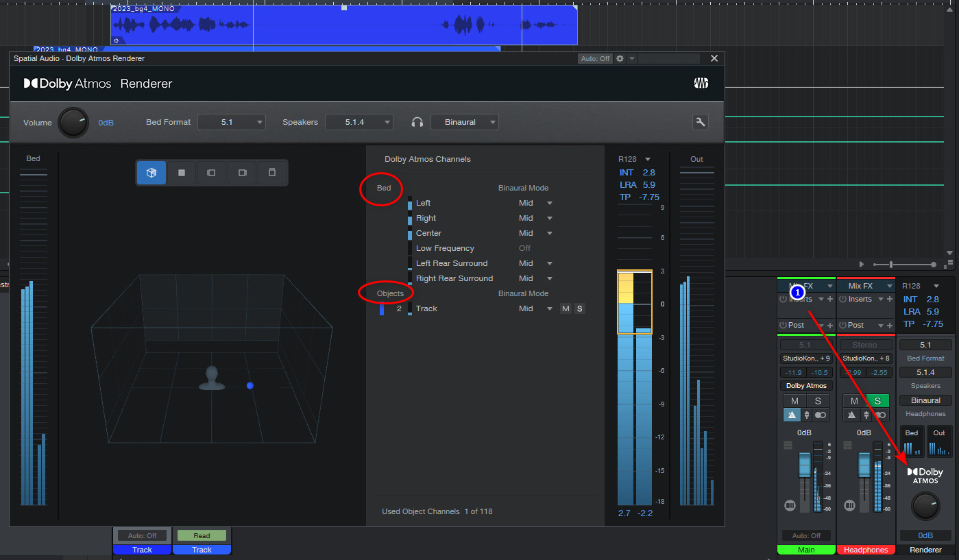Screen dimensions: 959x560
Task: Add an insert on the Main channel
Action: 830,299
